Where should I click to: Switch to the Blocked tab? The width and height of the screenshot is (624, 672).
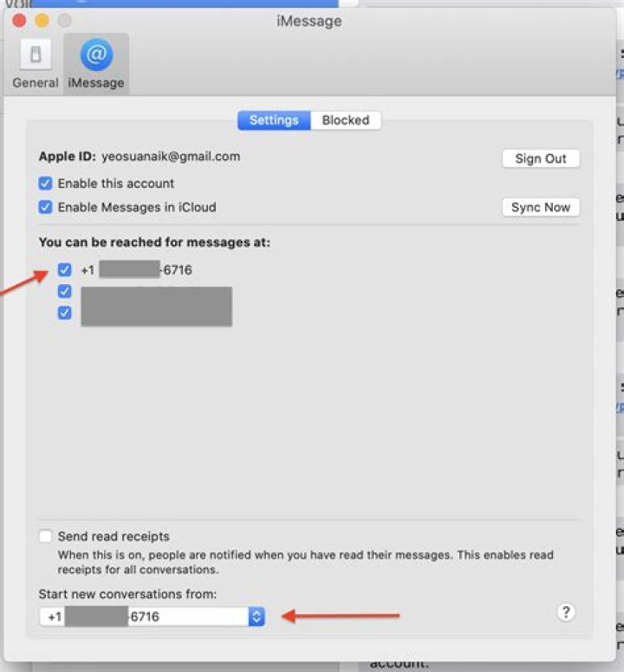click(x=346, y=120)
